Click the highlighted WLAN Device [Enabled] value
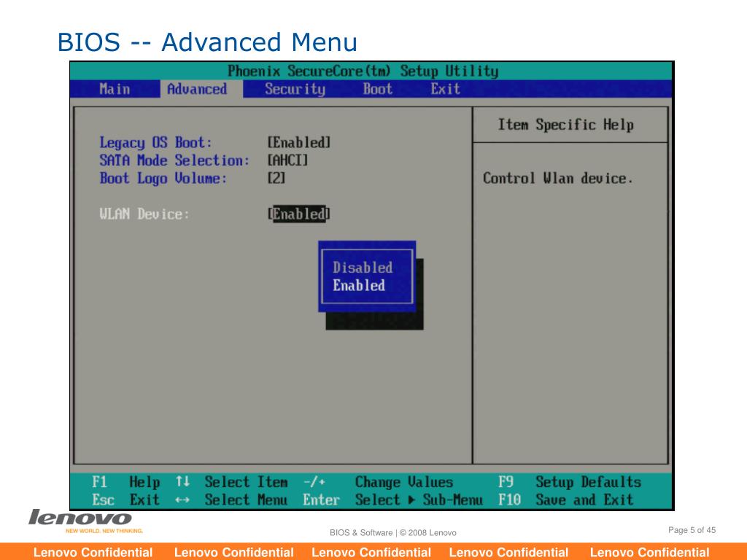Image resolution: width=747 pixels, height=560 pixels. click(298, 214)
